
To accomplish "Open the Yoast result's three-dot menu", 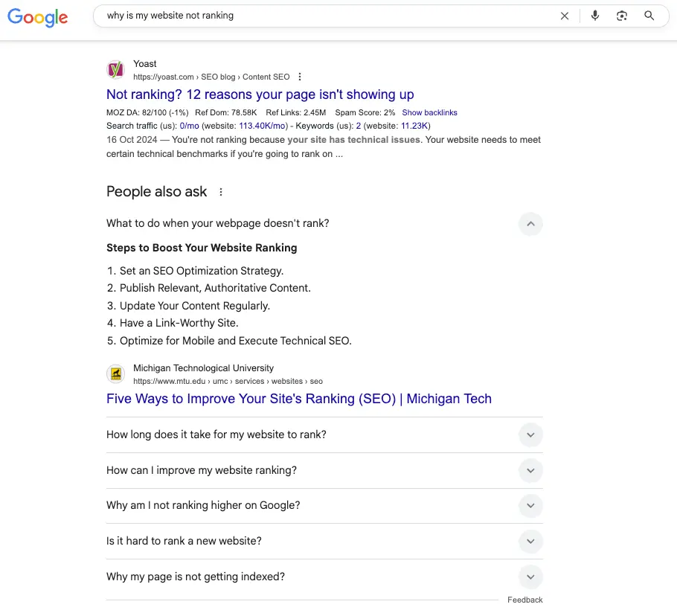I will (x=300, y=77).
